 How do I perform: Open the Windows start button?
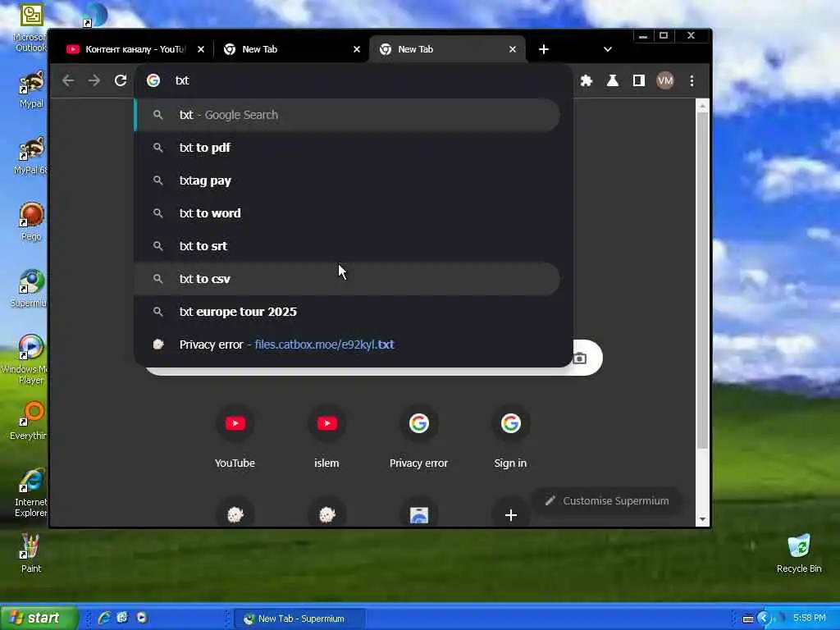39,618
